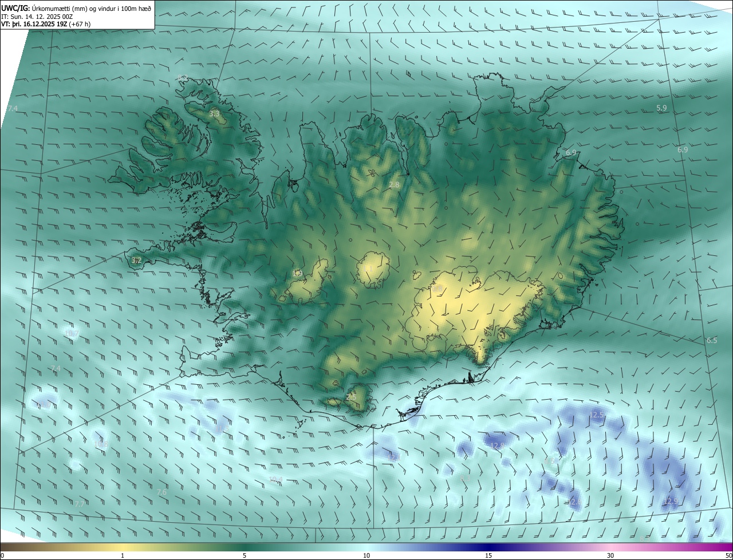Click the colorbar label 5
Image resolution: width=733 pixels, height=560 pixels.
245,555
